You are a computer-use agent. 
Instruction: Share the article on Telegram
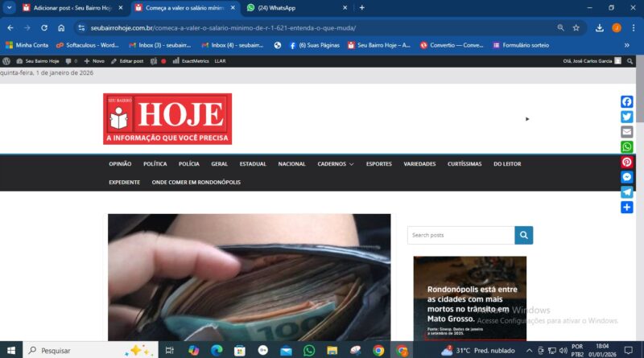[x=626, y=192]
